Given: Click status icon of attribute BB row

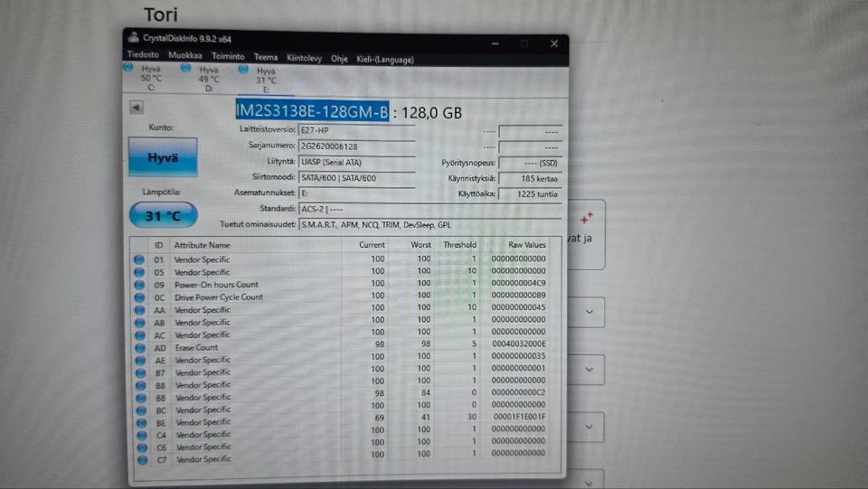Looking at the screenshot, I should pyautogui.click(x=141, y=399).
